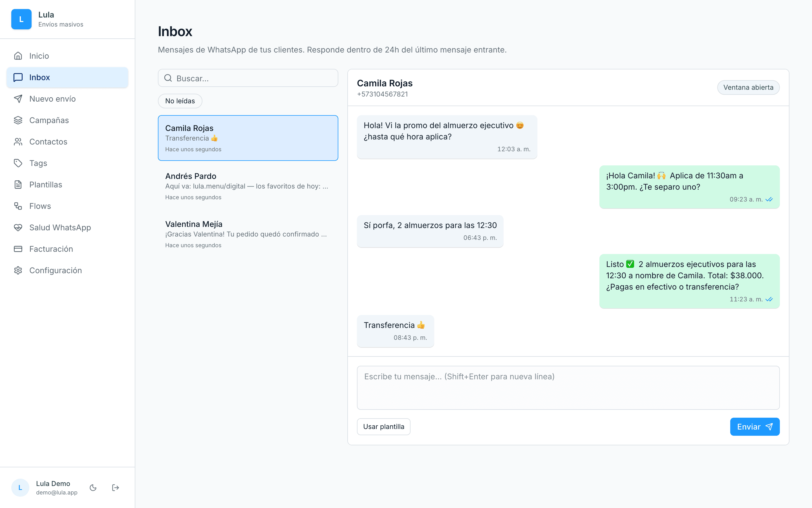This screenshot has width=812, height=508.
Task: Open the Inicio menu item
Action: (x=67, y=56)
